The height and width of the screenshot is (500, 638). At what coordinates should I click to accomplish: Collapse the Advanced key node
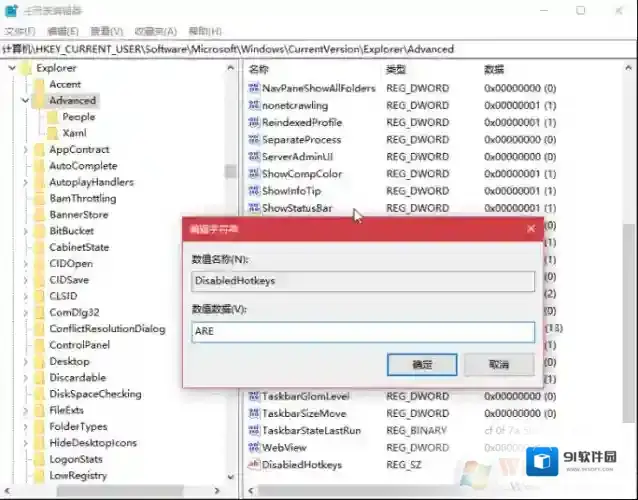[25, 101]
